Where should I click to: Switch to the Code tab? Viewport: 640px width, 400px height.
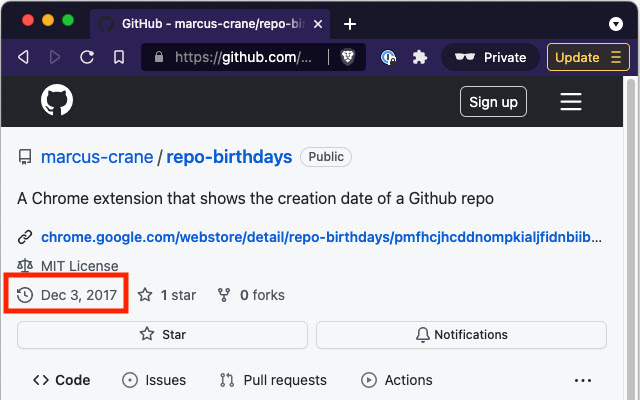click(62, 380)
